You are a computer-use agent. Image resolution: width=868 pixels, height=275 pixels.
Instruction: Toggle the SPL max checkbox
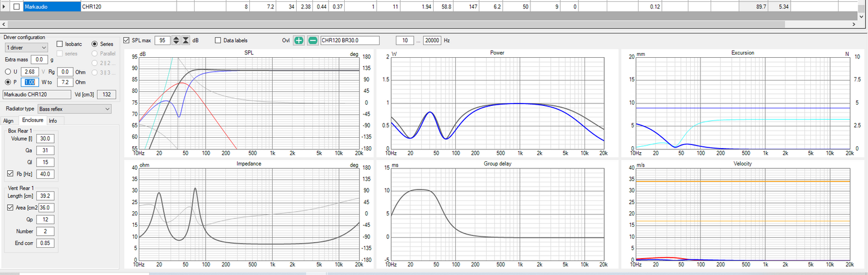[x=126, y=40]
